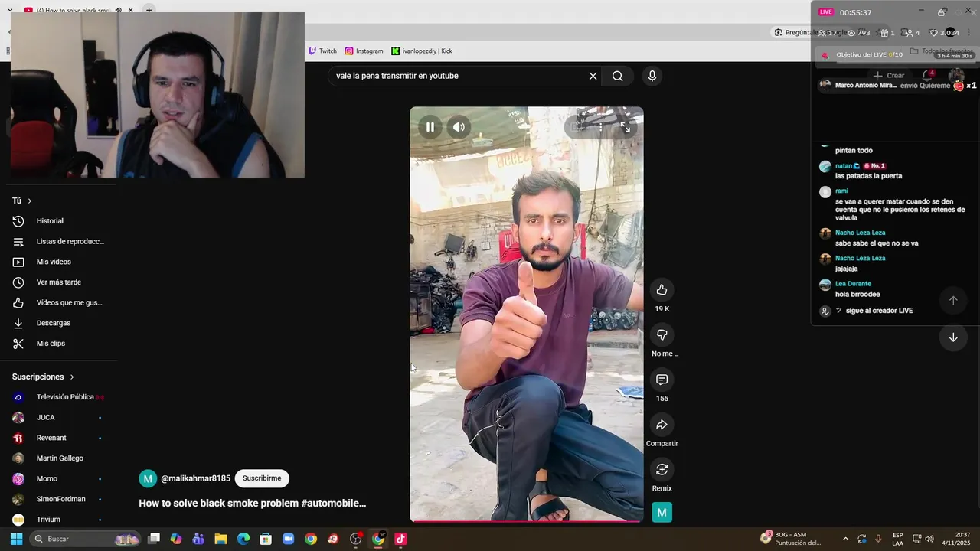Remix this Shorts video

661,469
